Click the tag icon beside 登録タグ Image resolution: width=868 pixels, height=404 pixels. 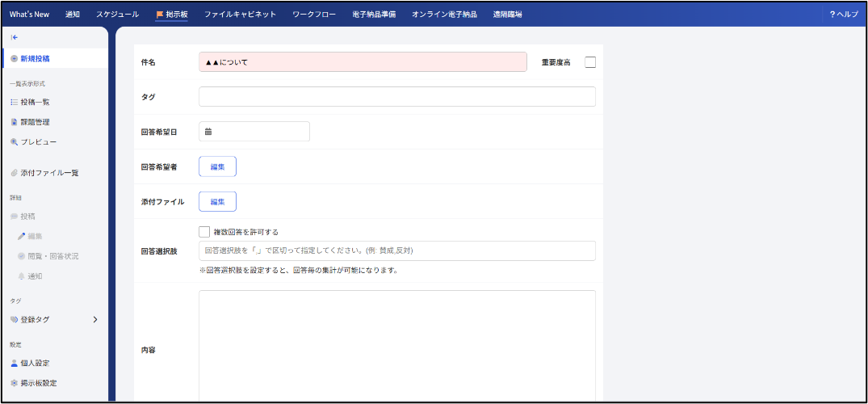(x=15, y=320)
